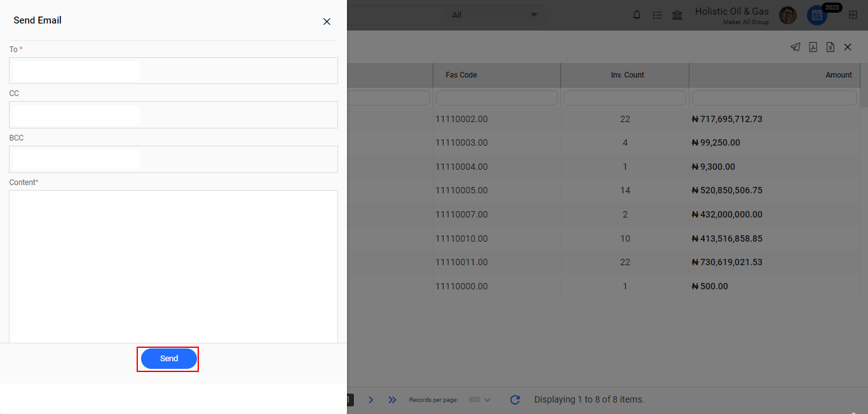The width and height of the screenshot is (868, 414).
Task: Open the task checklist icon
Action: (657, 15)
